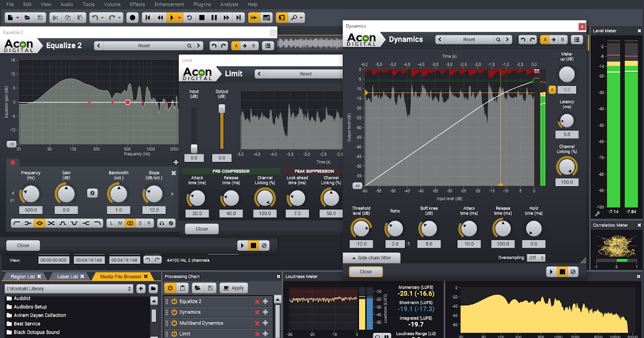Image resolution: width=644 pixels, height=338 pixels.
Task: Select the low-cut filter type in Equalize 2
Action: (17, 223)
